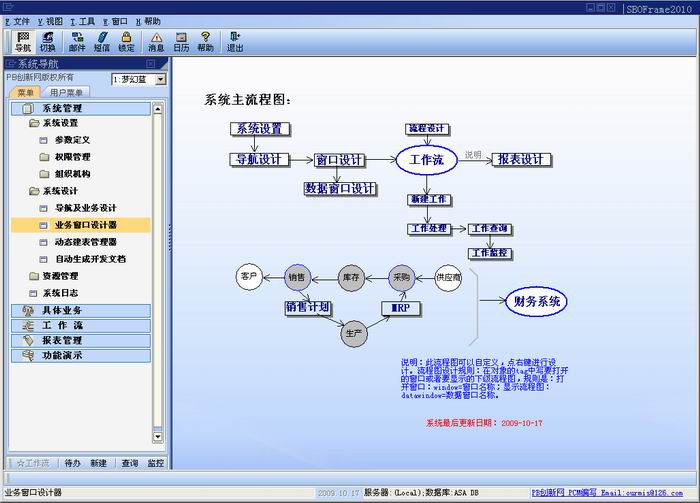700x503 pixels.
Task: Click the 流程设计 flowchart box
Action: pos(427,129)
